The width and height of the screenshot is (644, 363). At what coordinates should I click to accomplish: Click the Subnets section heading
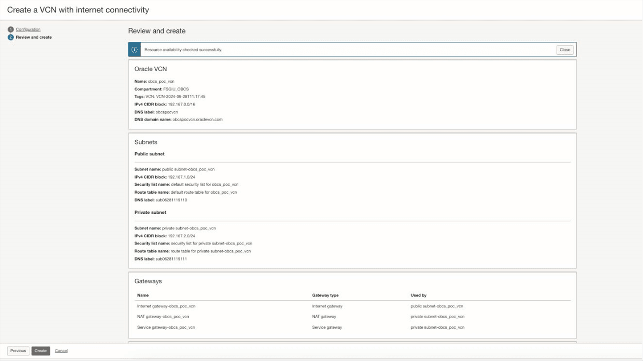[x=146, y=142]
